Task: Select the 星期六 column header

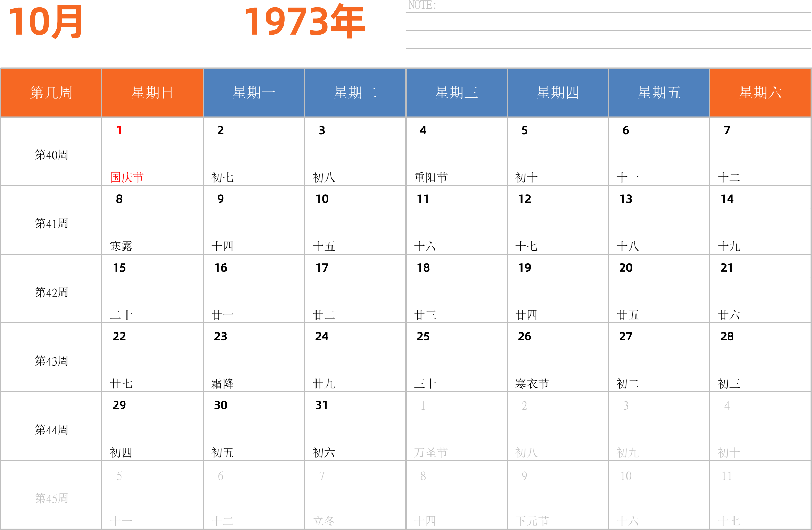Action: click(x=760, y=93)
